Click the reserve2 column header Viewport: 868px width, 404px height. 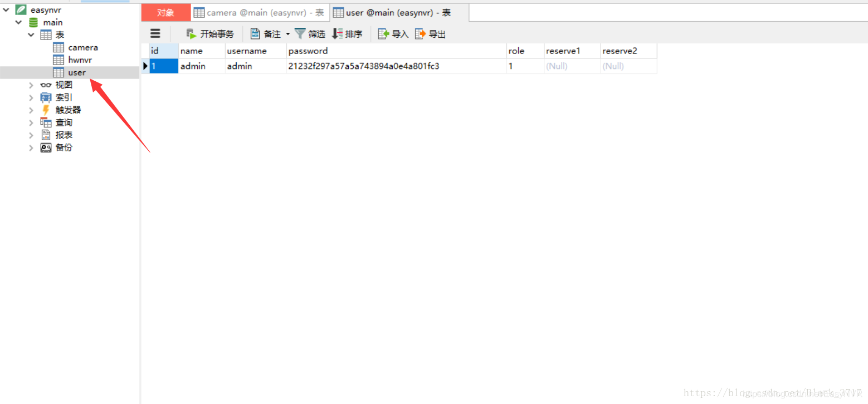[x=629, y=51]
